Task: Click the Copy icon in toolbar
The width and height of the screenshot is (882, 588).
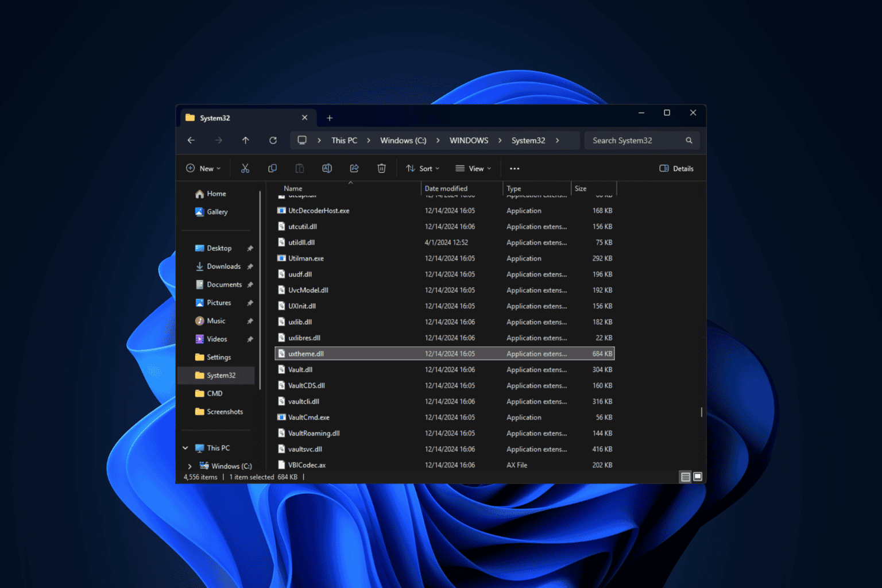Action: 272,168
